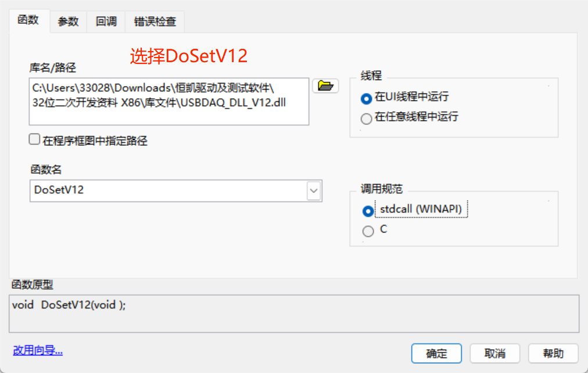Choose the C calling convention radio

point(368,231)
